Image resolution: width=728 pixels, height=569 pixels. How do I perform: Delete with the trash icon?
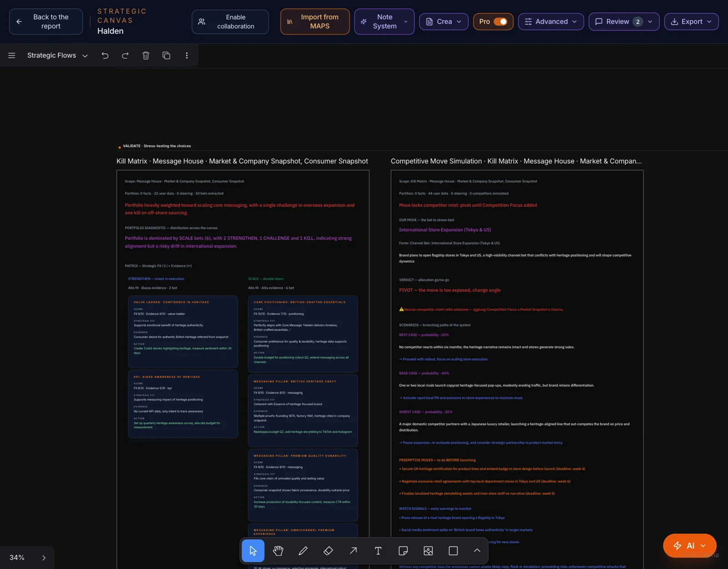pos(146,56)
